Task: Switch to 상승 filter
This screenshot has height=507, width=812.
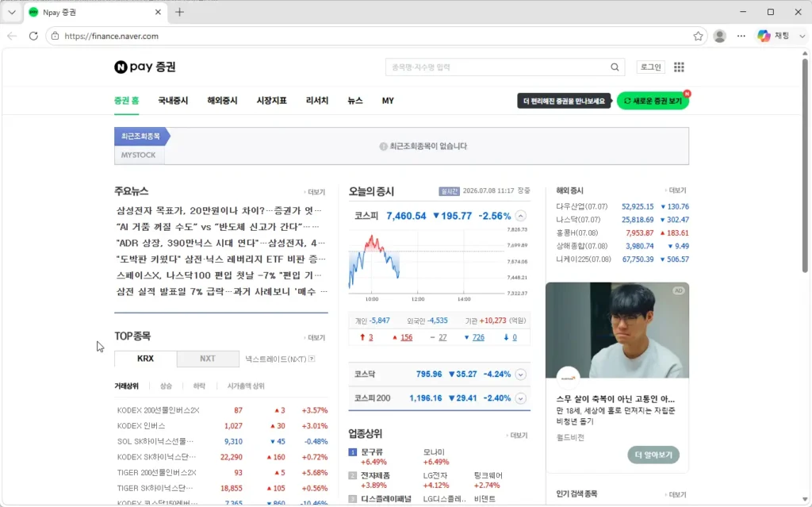Action: pyautogui.click(x=166, y=386)
